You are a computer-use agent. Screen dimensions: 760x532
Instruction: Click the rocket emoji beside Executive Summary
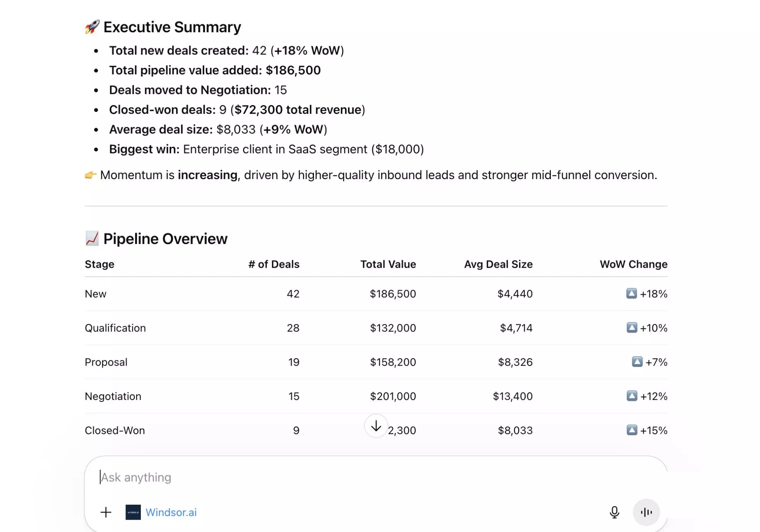click(x=91, y=26)
